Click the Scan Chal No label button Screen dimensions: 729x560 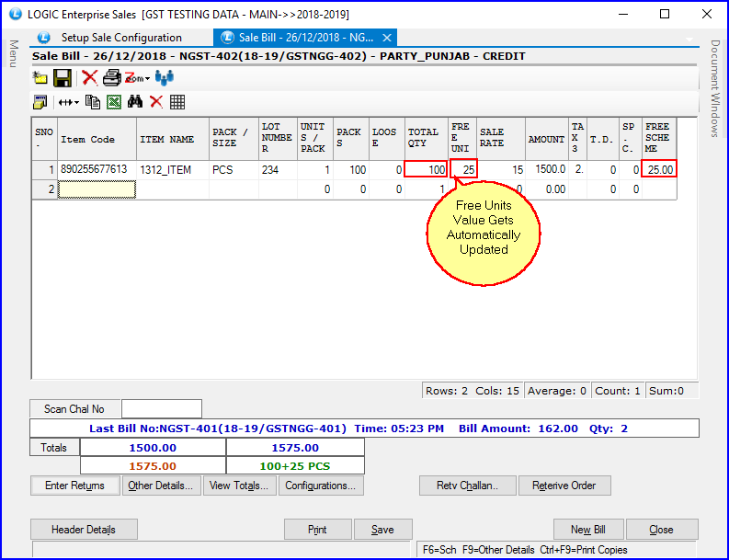coord(74,409)
